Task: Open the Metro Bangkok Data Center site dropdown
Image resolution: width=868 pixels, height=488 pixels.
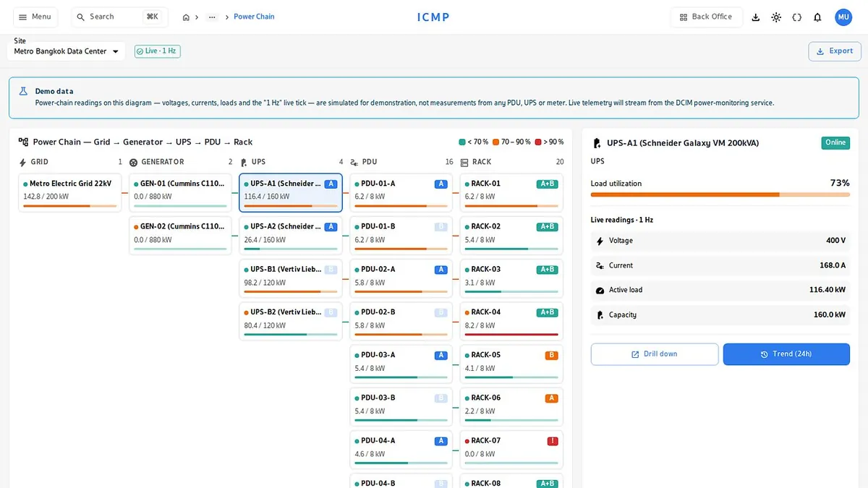Action: click(66, 51)
